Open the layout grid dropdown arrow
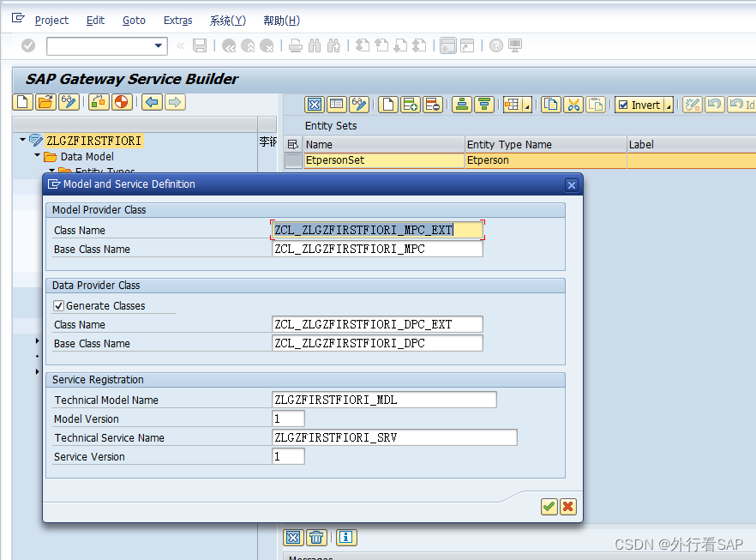 point(527,105)
